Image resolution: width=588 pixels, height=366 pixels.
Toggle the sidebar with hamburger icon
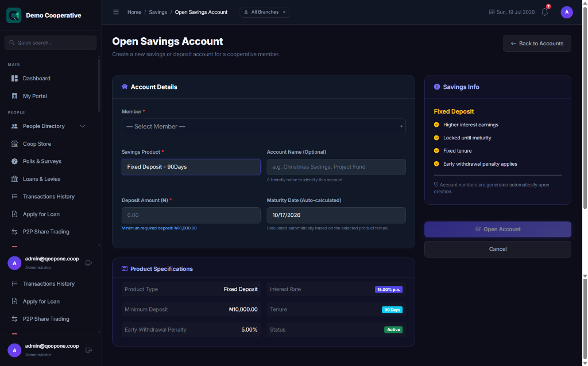(116, 12)
